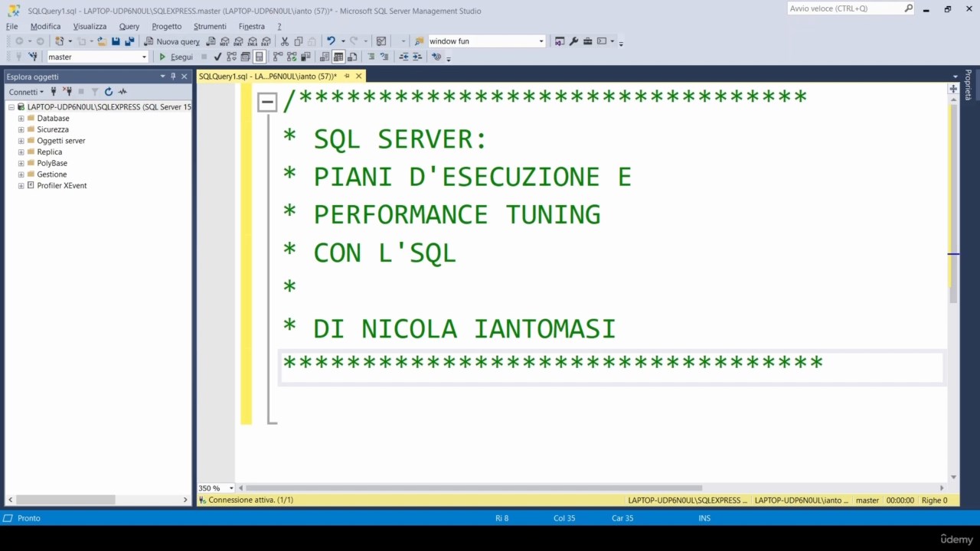Select Results to Text mode
Screen dimensions: 980x551
pyautogui.click(x=325, y=57)
